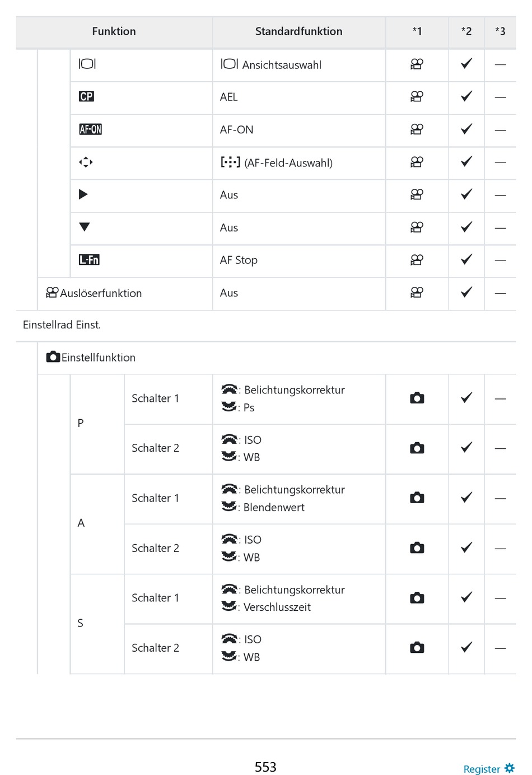Click the checkmark in the Blendenwert row
This screenshot has width=532, height=775.
(466, 498)
